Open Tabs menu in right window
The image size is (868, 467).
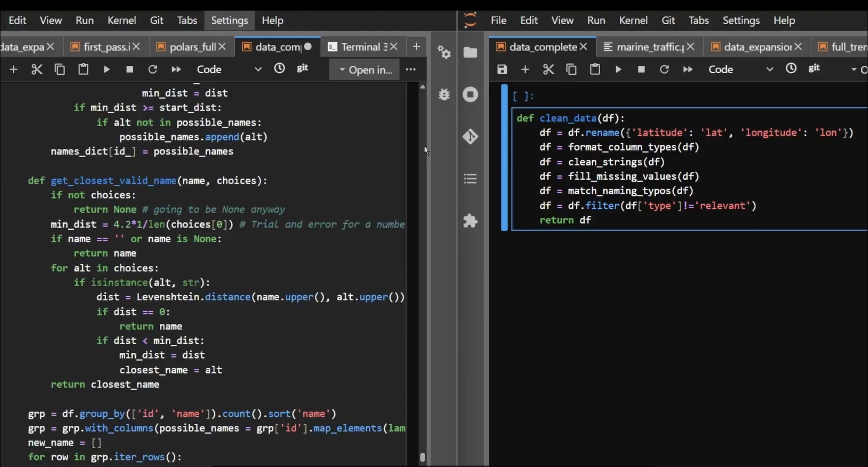[x=699, y=21]
